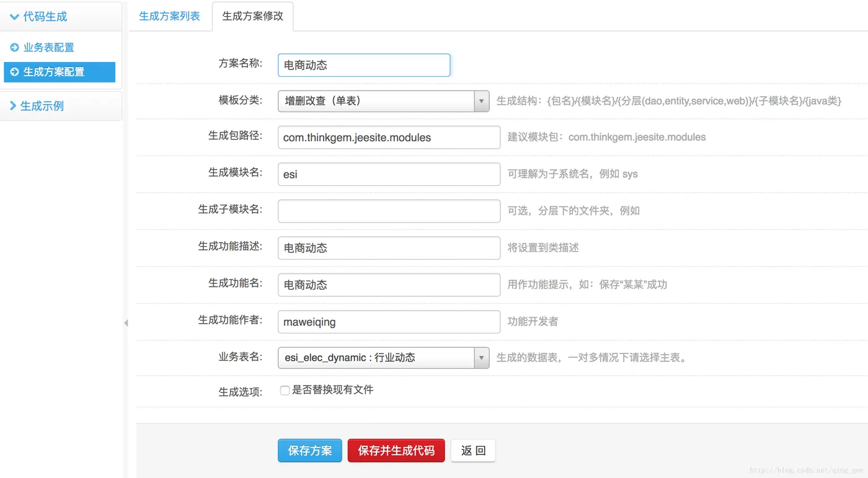Click the arrow icon beside 生成方案配置

tap(14, 73)
